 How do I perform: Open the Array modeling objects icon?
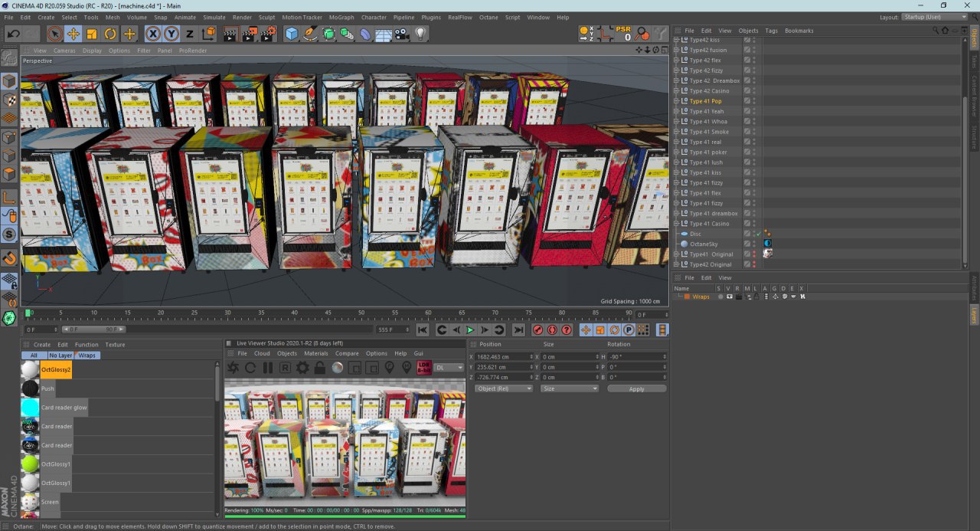347,34
